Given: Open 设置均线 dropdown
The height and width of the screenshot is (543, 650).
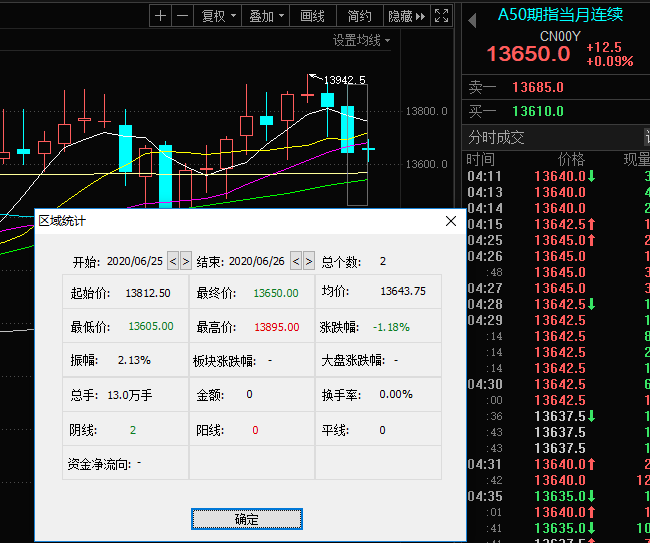Looking at the screenshot, I should click(x=361, y=40).
